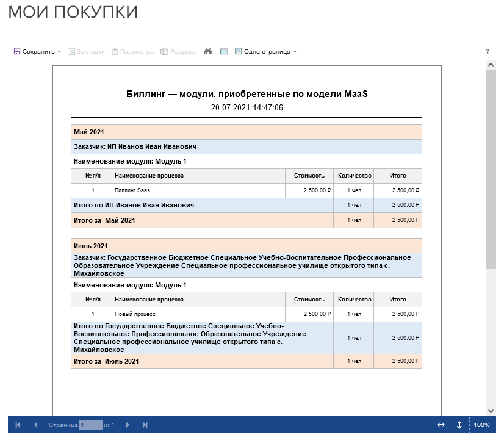Open the Сохранить dropdown arrow

(59, 52)
